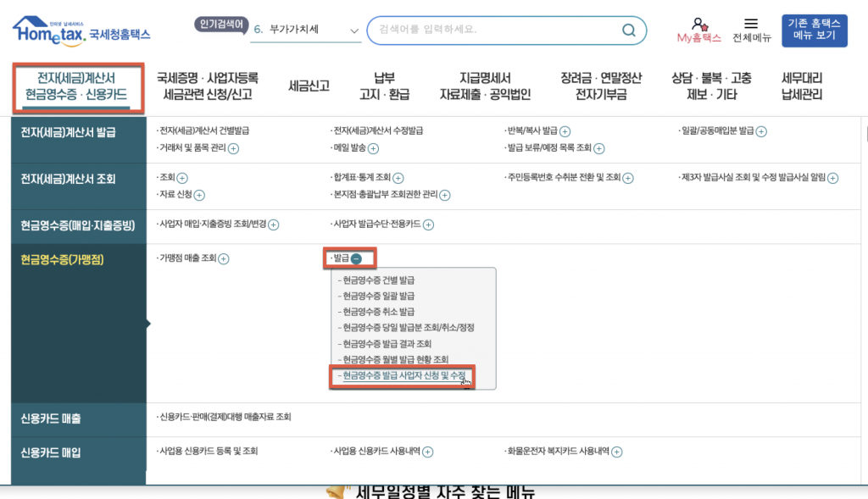This screenshot has width=868, height=499.
Task: Expand plus icon next to 발급 보류/예정 목록 조회
Action: pyautogui.click(x=599, y=148)
